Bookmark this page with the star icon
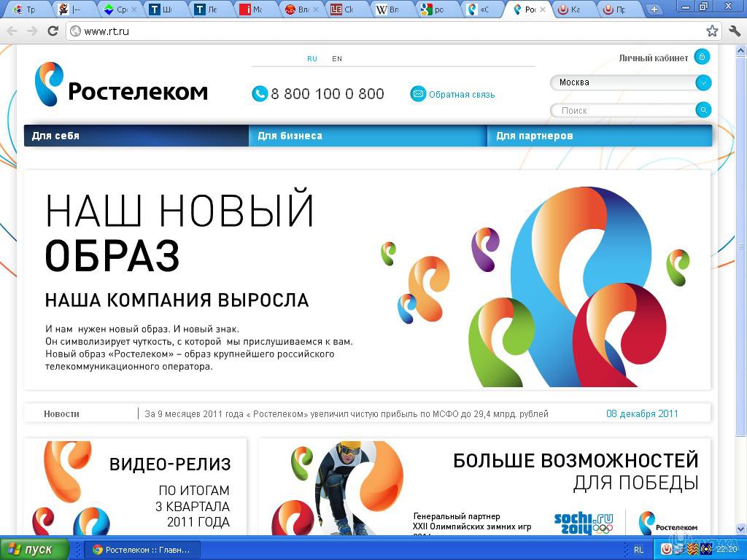The height and width of the screenshot is (560, 747). click(x=712, y=31)
